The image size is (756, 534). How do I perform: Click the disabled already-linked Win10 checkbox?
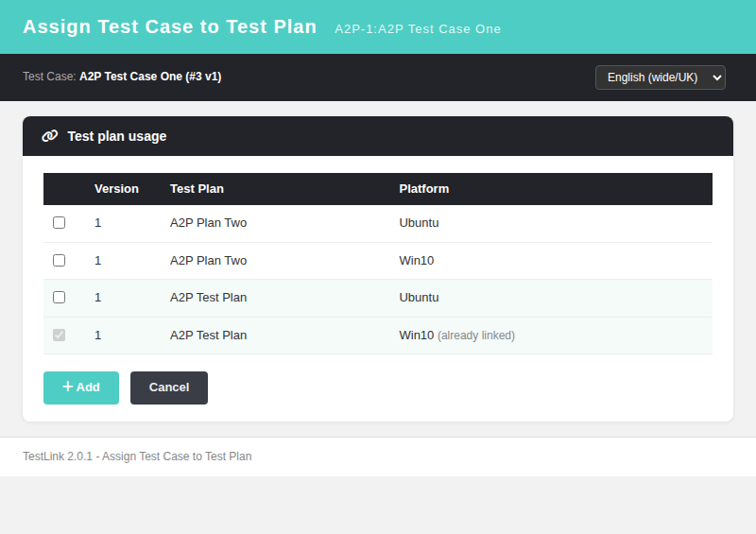(59, 335)
